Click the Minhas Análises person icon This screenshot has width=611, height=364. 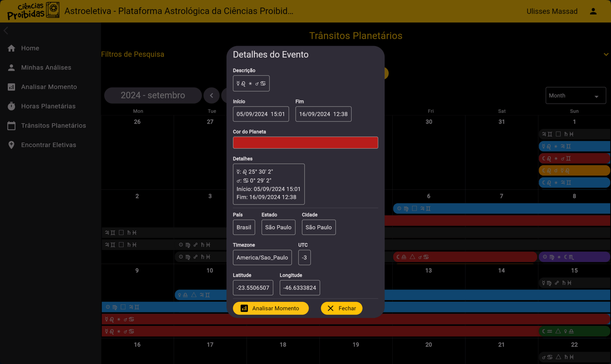coord(11,68)
